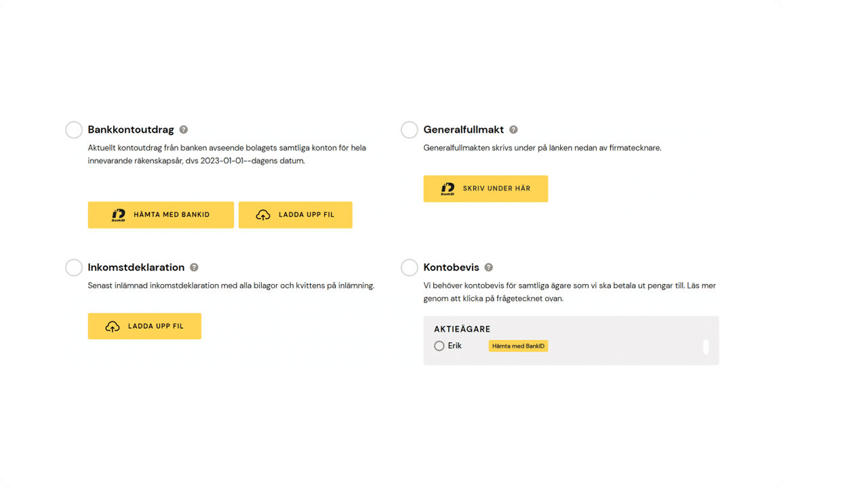Image resolution: width=868 pixels, height=488 pixels.
Task: Click the Aktieägare panel heading
Action: [x=462, y=329]
